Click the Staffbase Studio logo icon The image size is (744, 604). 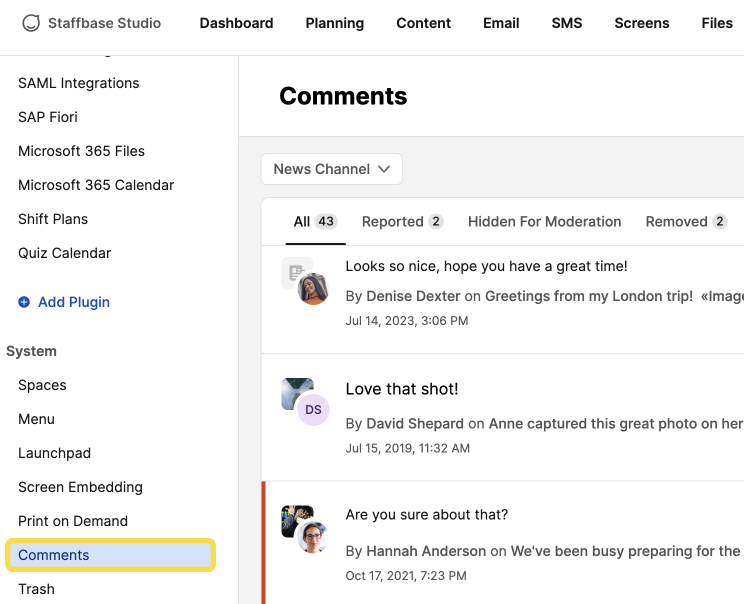(31, 23)
